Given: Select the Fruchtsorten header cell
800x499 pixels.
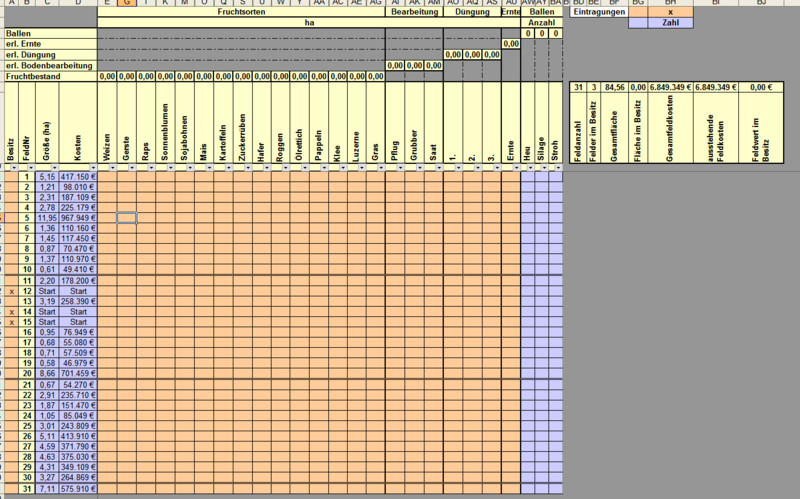Looking at the screenshot, I should [240, 13].
